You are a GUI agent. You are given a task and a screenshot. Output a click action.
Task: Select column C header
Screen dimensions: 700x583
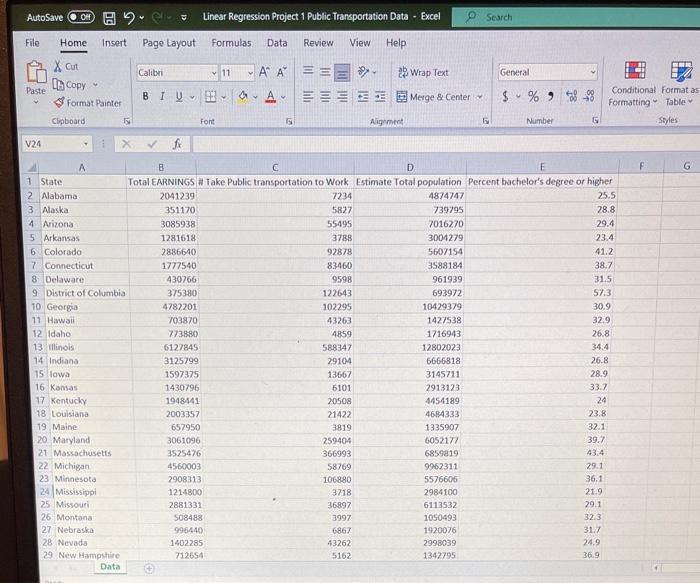(x=275, y=167)
